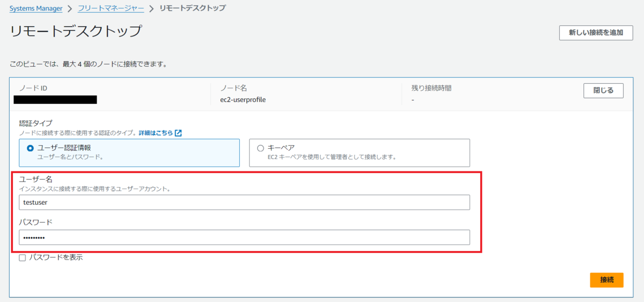Click the ノード名 column label
The height and width of the screenshot is (302, 644).
[x=233, y=88]
